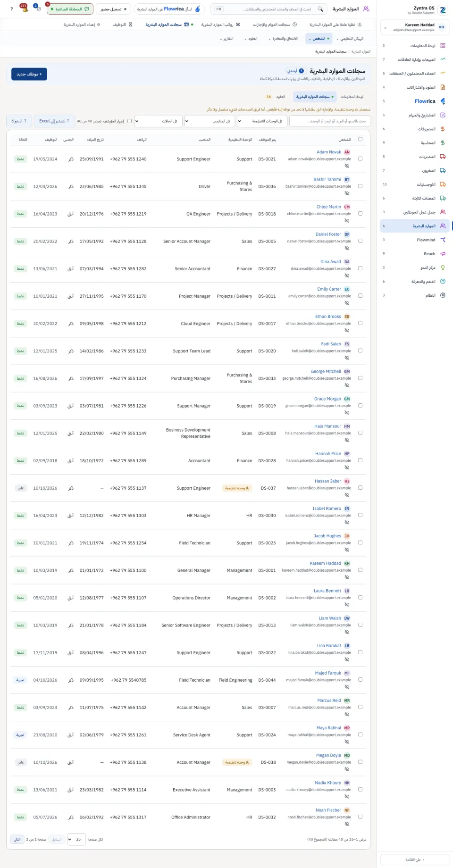Open the notifications bell with 277 badge
Screen dimensions: 453x868
[25, 9]
